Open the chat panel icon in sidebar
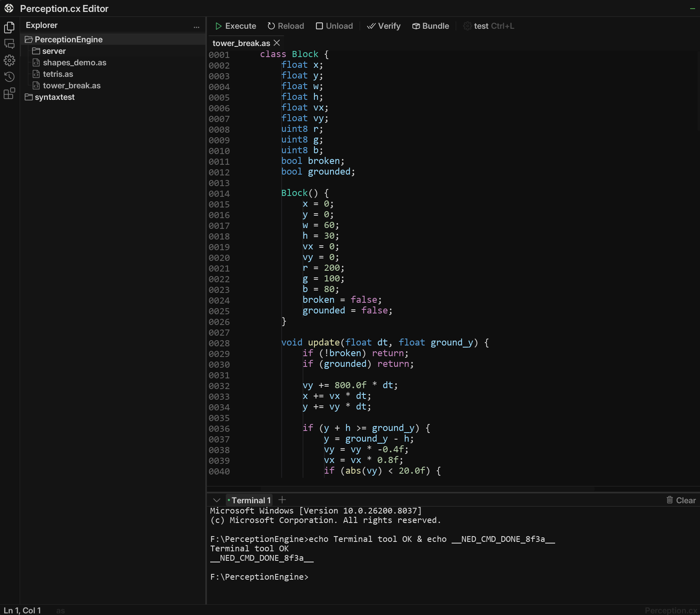The height and width of the screenshot is (615, 700). click(9, 44)
